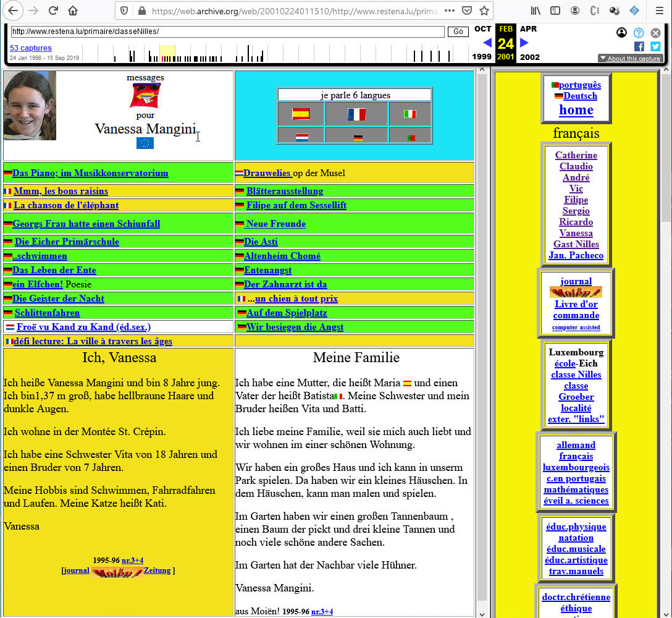Screen dimensions: 672x618
Task: Click the messages mailbox icon
Action: pos(145,95)
